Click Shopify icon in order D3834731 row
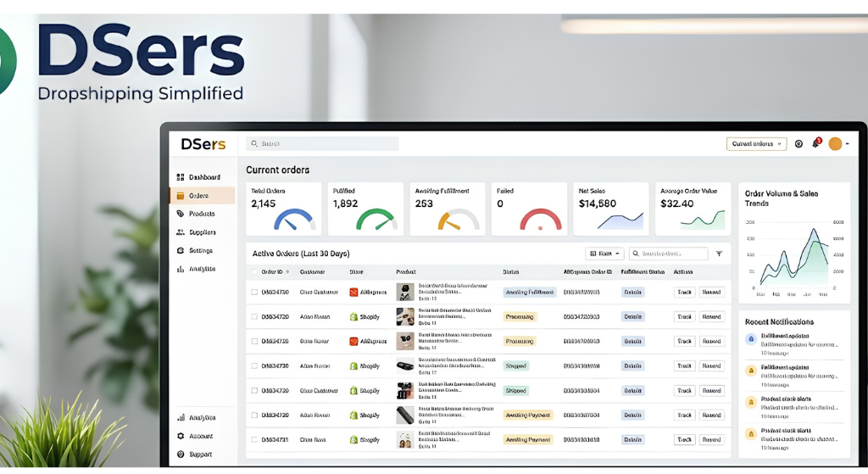The image size is (868, 474). [353, 440]
